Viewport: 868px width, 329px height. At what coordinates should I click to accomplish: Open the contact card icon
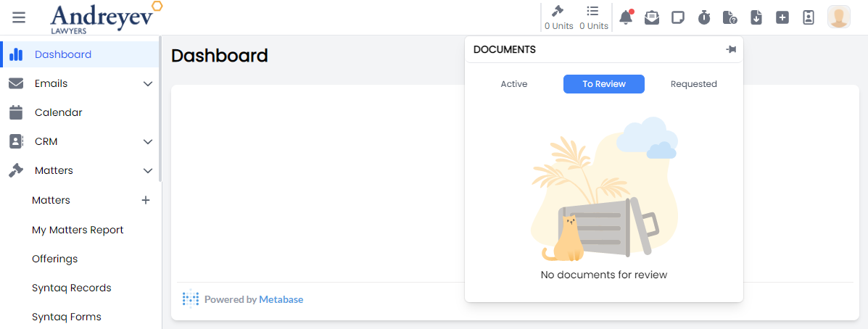809,17
